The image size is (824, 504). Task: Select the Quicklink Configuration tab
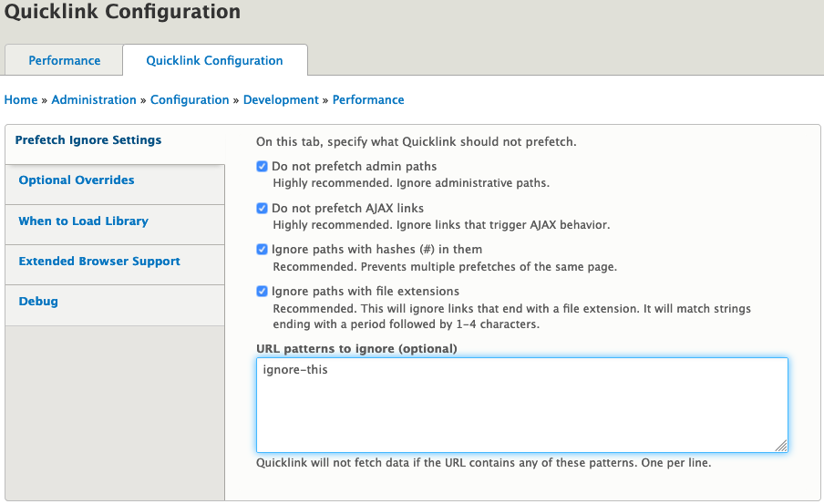tap(214, 61)
